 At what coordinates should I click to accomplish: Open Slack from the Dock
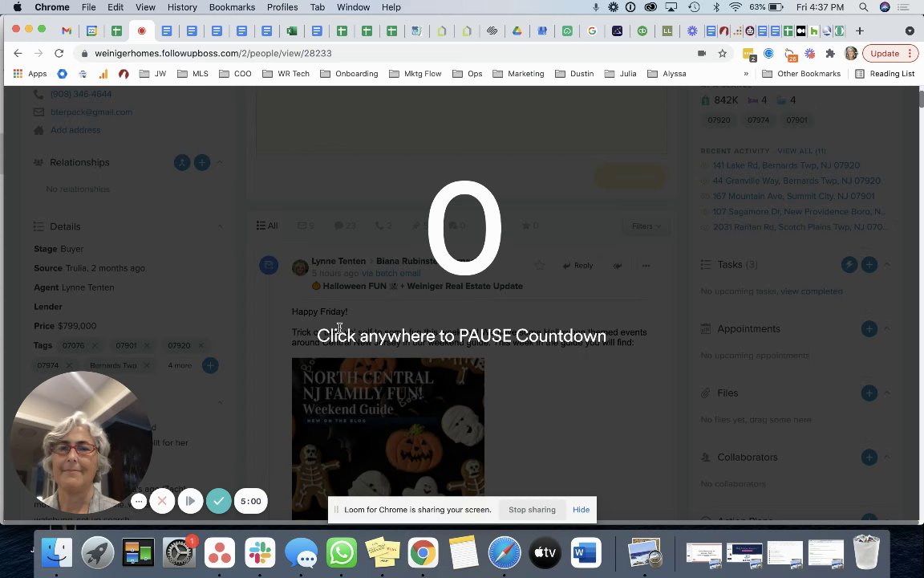tap(260, 553)
